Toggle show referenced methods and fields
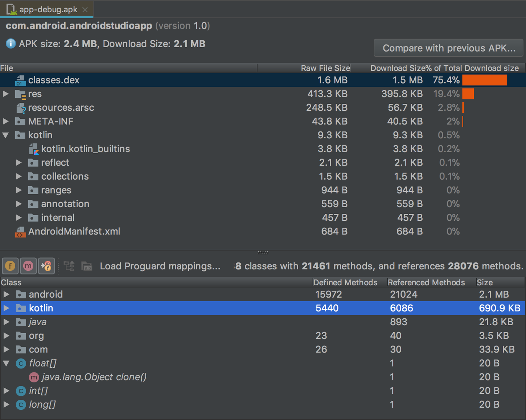The image size is (526, 420). 46,266
